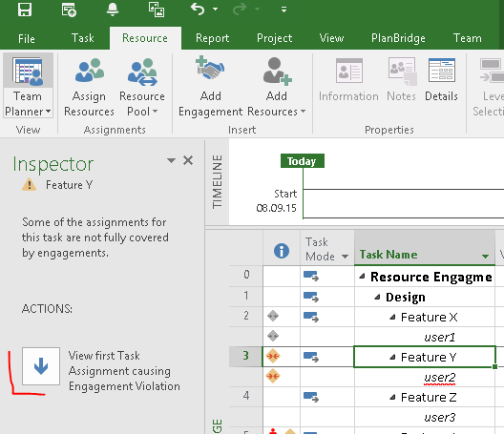The image size is (504, 434).
Task: Open the PlanBridge ribbon tab
Action: coord(398,38)
